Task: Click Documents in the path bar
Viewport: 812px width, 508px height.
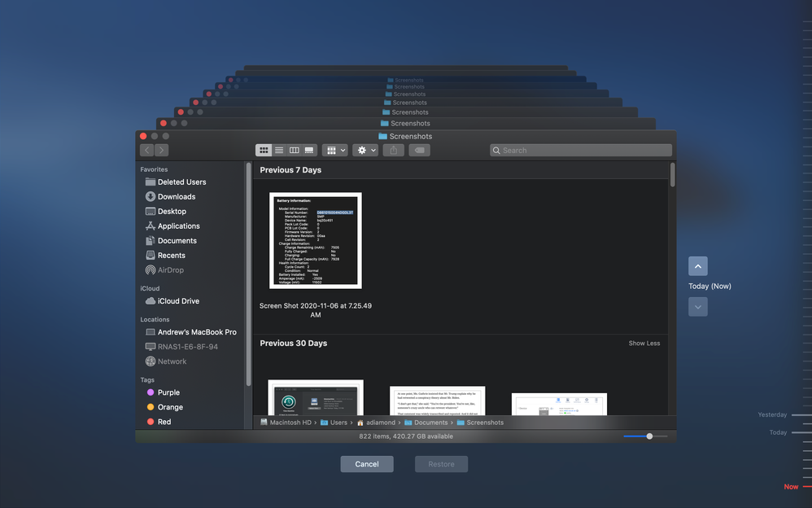Action: (x=426, y=423)
